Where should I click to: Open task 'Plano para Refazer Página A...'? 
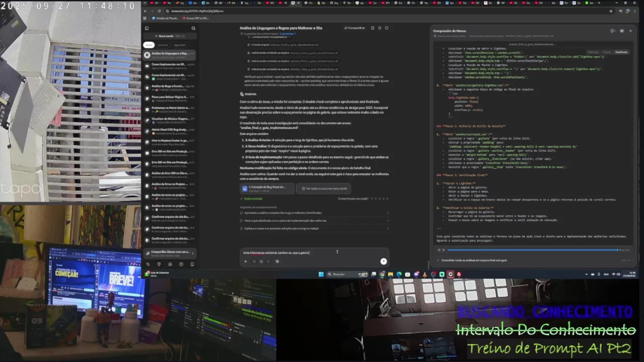170,98
